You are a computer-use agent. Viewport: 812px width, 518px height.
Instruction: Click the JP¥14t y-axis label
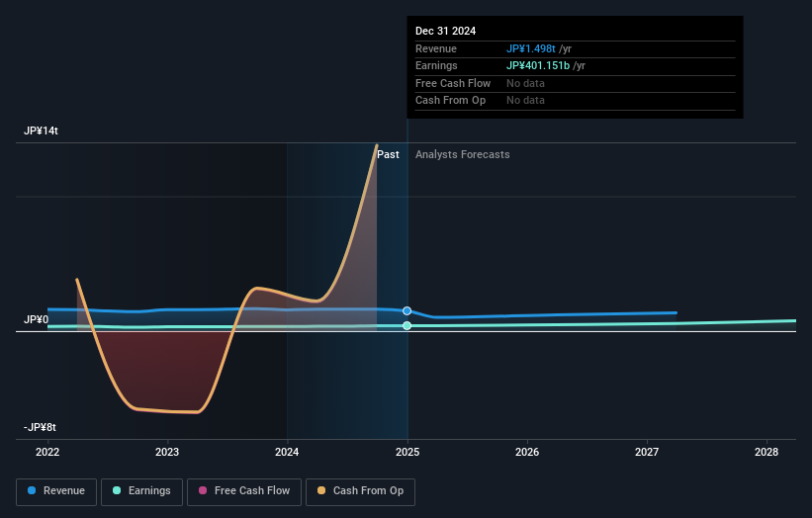[x=41, y=130]
